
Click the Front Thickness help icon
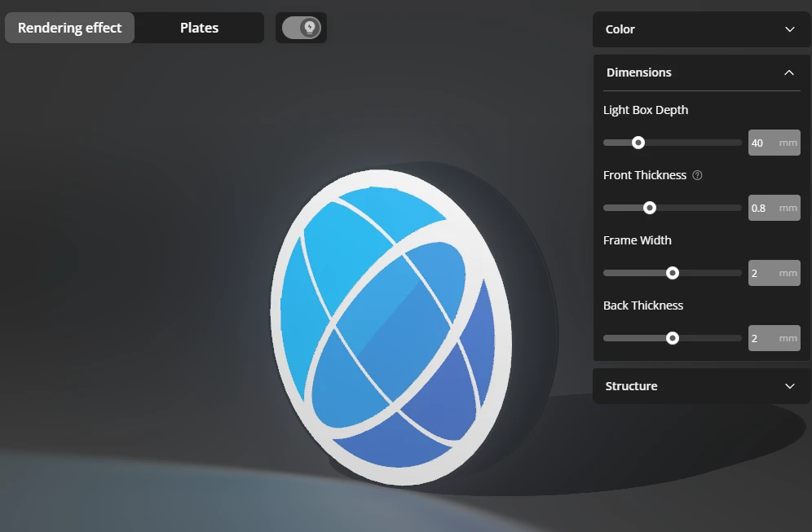tap(698, 175)
